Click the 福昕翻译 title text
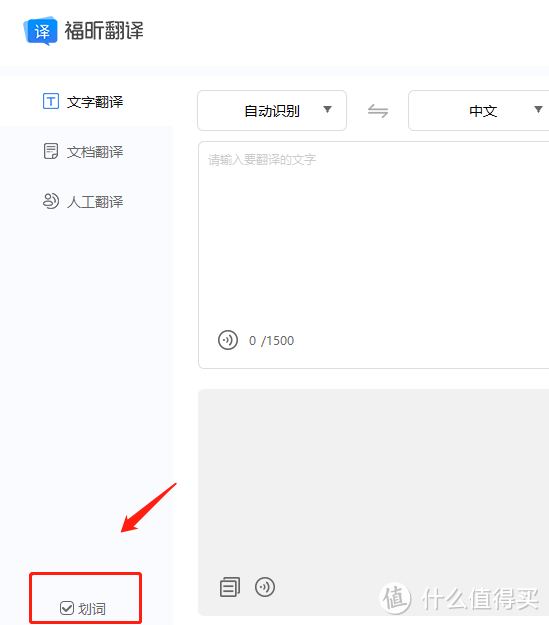The image size is (549, 625). coord(104,31)
